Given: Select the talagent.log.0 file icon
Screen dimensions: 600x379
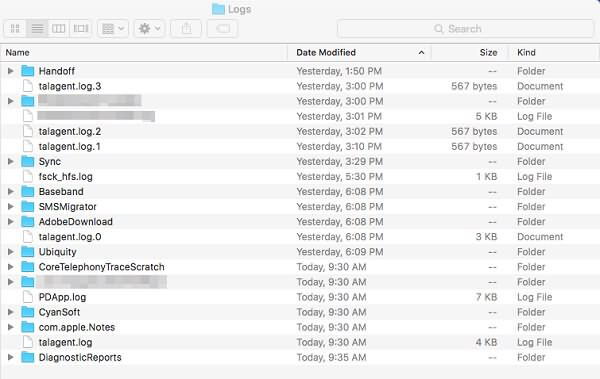Looking at the screenshot, I should coord(28,237).
